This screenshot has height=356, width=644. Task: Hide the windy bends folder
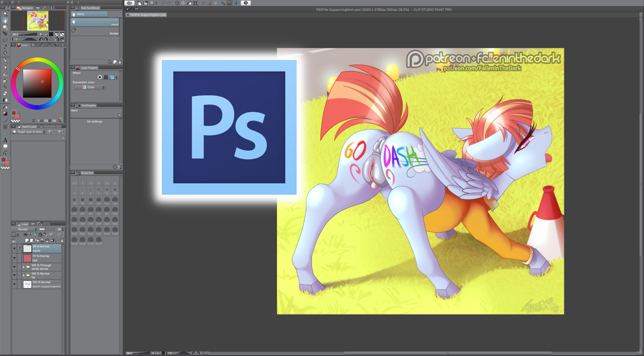tap(14, 267)
